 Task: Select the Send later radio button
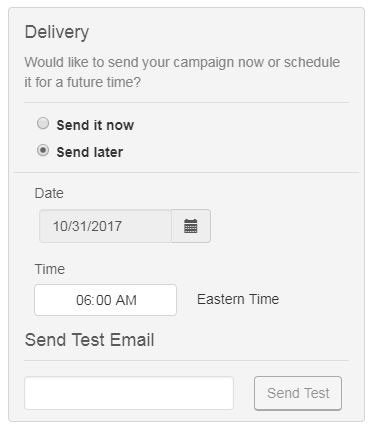pos(43,151)
